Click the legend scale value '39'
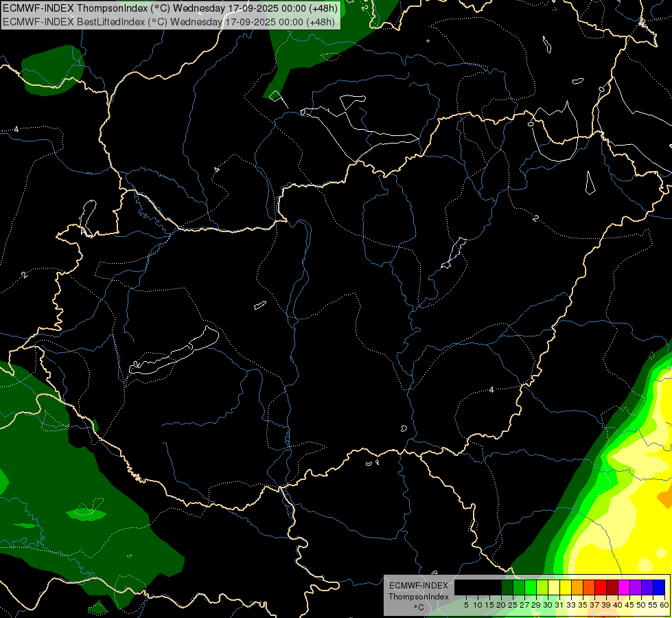This screenshot has height=618, width=672. coord(606,605)
